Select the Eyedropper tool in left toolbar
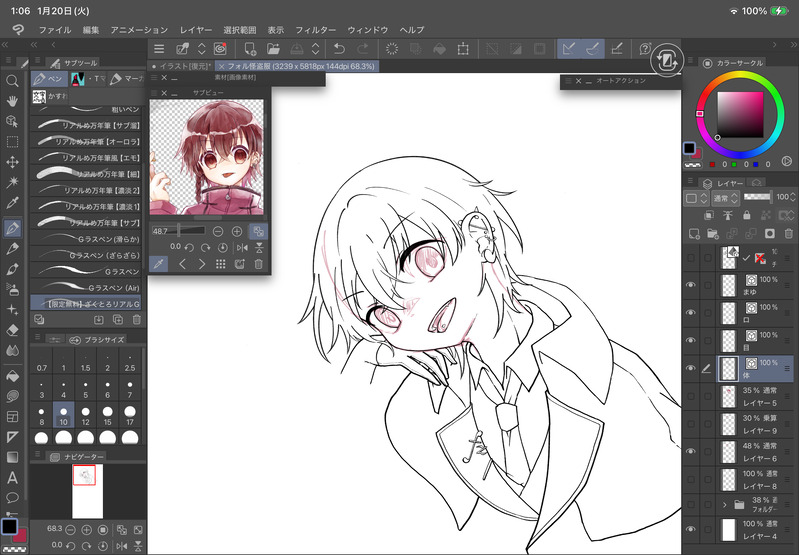Viewport: 799px width, 555px height. tap(12, 203)
